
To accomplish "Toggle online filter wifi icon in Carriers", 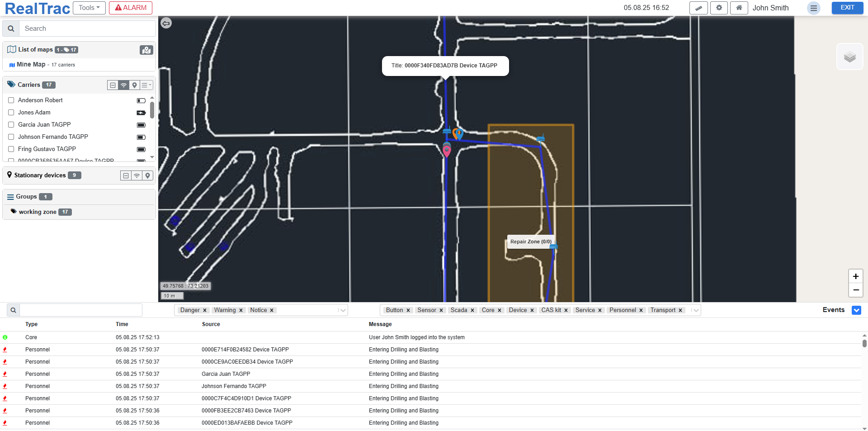I will (123, 85).
